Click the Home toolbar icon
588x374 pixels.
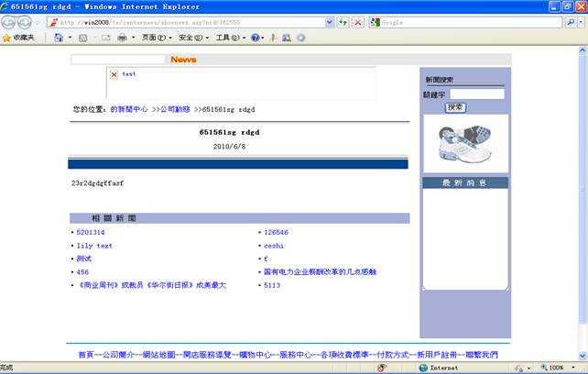tap(59, 38)
